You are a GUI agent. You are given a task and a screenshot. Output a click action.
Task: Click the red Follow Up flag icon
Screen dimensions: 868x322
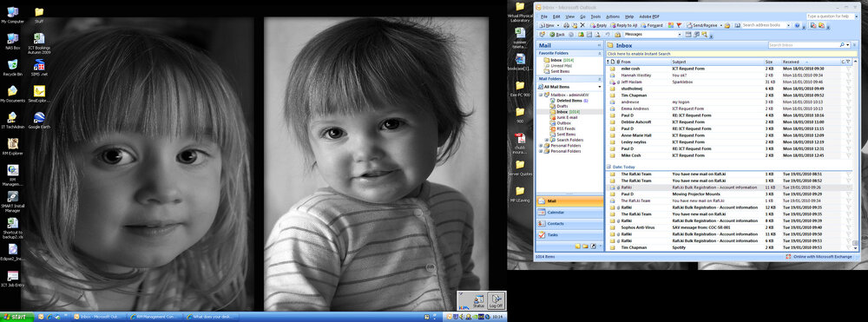point(679,25)
